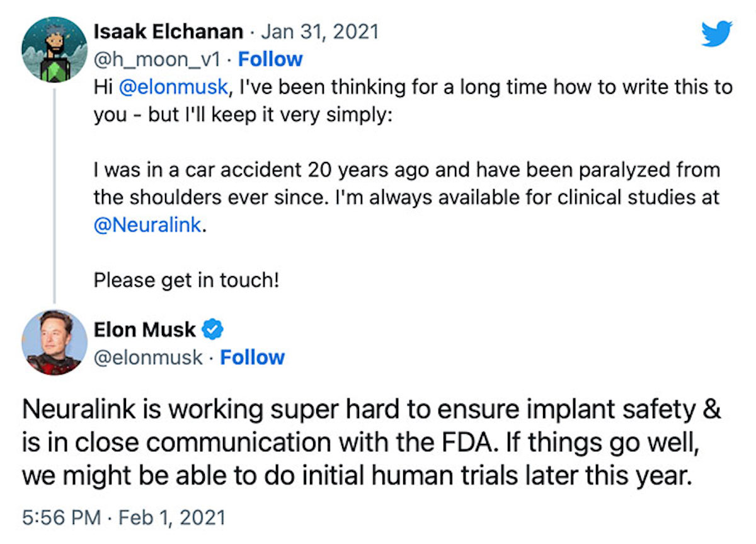This screenshot has width=756, height=544.
Task: Click the line "Neuralink is working super hard"
Action: coord(372,410)
